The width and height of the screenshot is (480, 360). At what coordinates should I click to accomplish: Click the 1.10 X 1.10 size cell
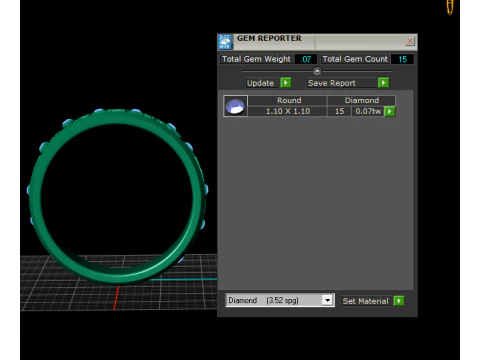(x=288, y=111)
